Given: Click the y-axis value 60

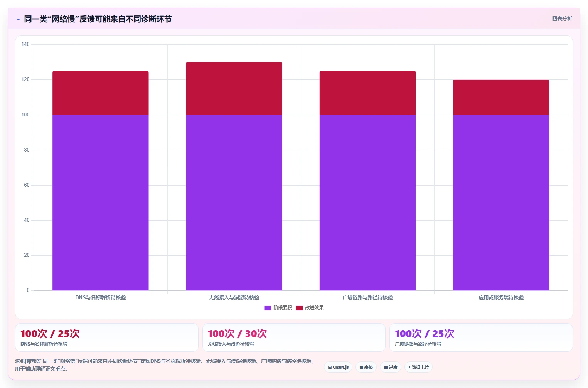Looking at the screenshot, I should 27,185.
